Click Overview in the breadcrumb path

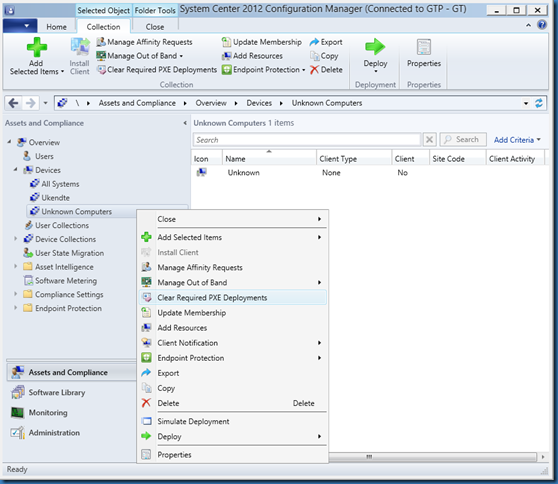(x=211, y=103)
